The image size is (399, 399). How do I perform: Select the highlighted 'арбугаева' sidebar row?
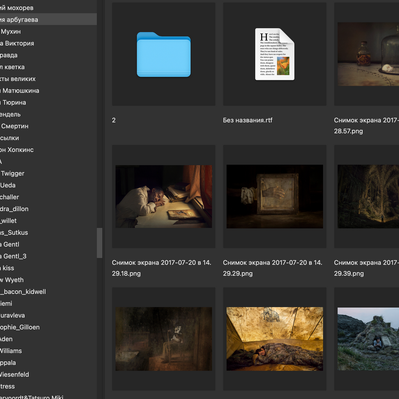[48, 19]
